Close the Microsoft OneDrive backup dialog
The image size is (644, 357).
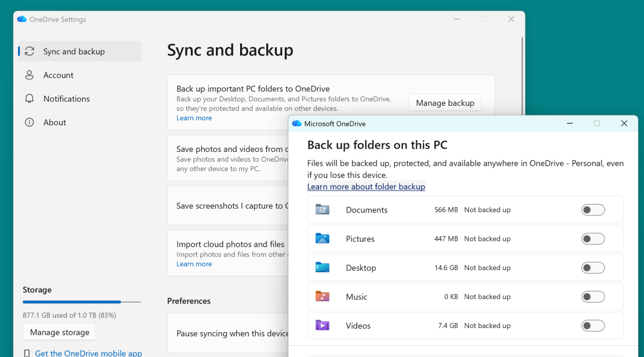pyautogui.click(x=624, y=123)
